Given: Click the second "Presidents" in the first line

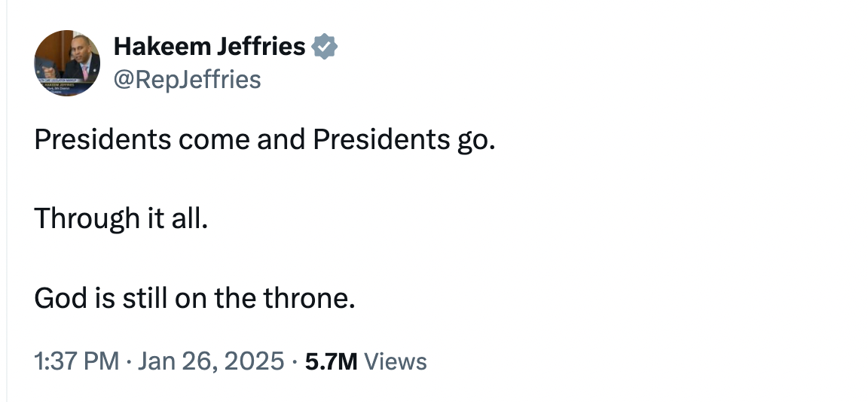Looking at the screenshot, I should pyautogui.click(x=381, y=139).
